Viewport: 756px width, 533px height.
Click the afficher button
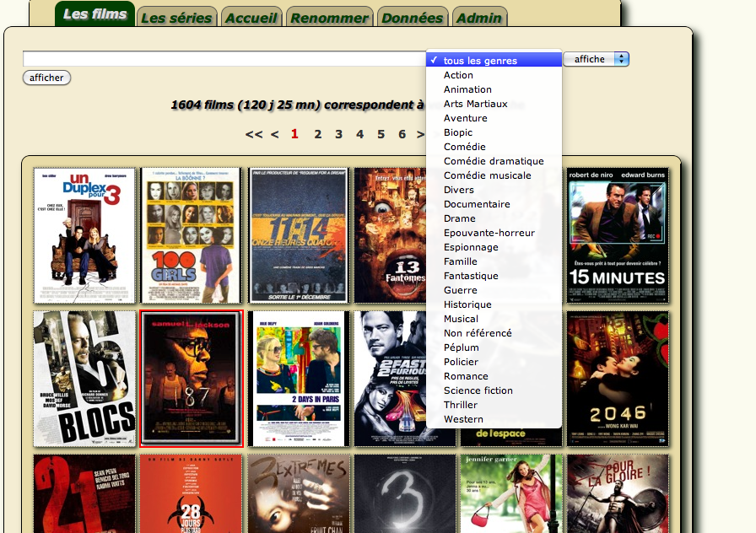(46, 78)
